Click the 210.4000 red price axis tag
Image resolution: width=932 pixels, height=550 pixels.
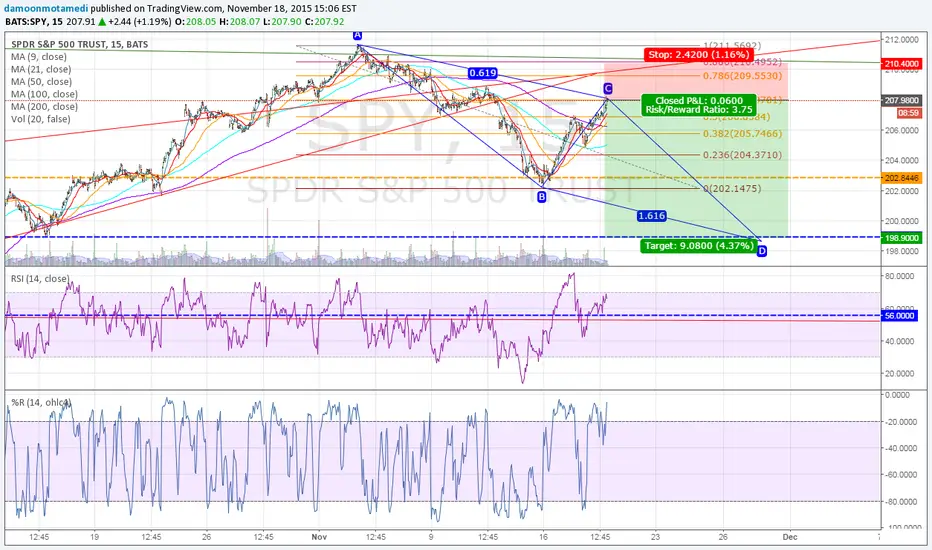pos(902,64)
